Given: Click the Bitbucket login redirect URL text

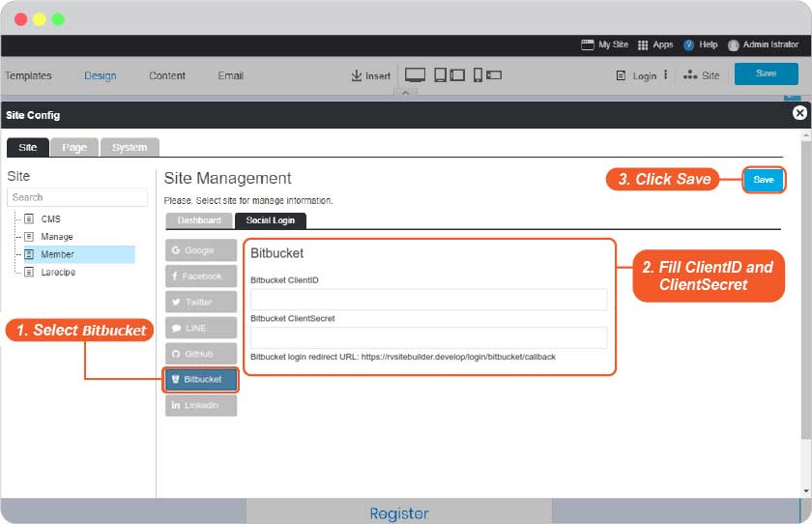Looking at the screenshot, I should pos(403,357).
